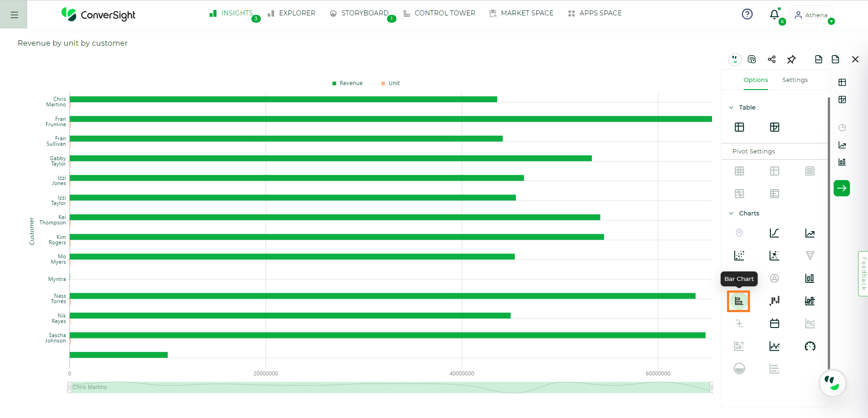Open the MARKET SPACE menu
868x418 pixels.
point(521,13)
